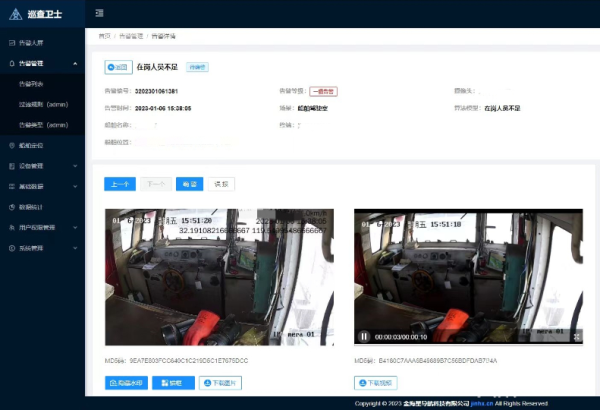Pause the video with the pause icon
Screen dimensions: 600x410
click(x=364, y=337)
